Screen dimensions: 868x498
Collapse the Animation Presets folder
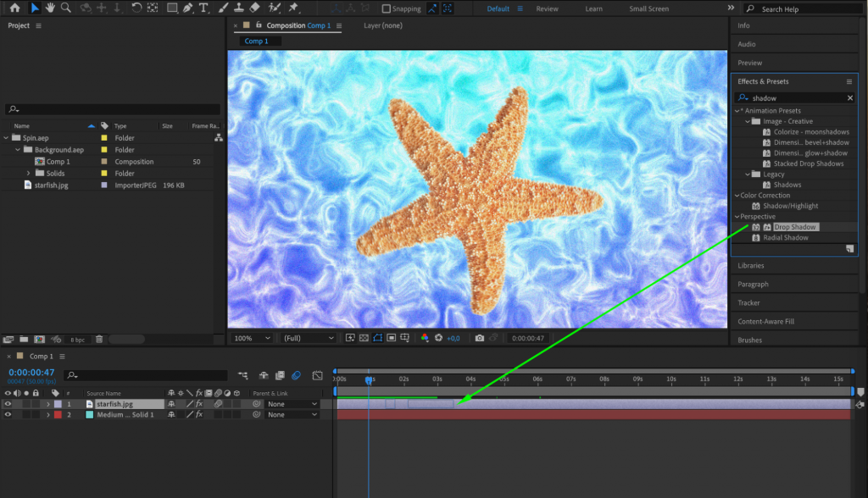(x=737, y=110)
